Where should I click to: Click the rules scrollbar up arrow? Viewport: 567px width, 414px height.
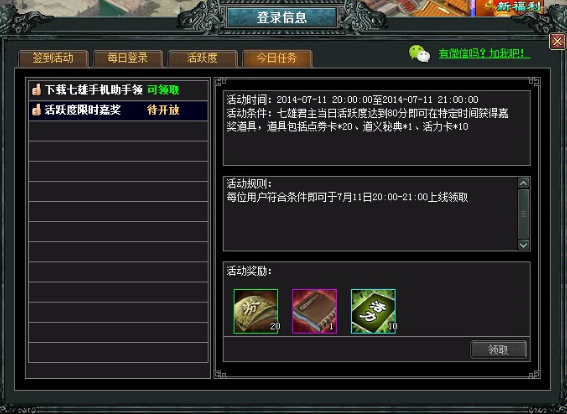coord(523,183)
